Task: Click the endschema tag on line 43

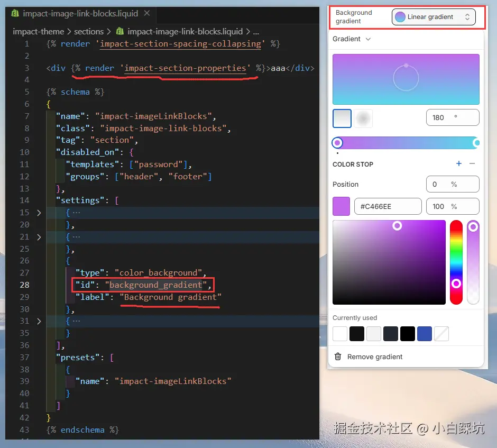Action: coord(82,430)
